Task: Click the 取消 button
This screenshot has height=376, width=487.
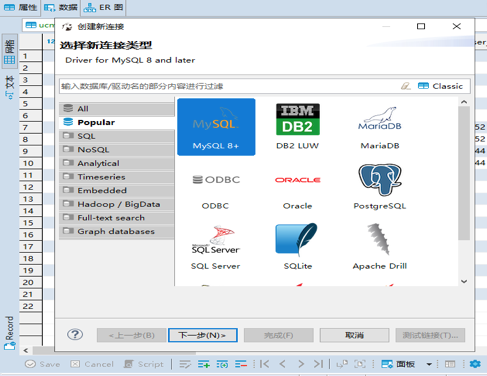Action: [354, 335]
